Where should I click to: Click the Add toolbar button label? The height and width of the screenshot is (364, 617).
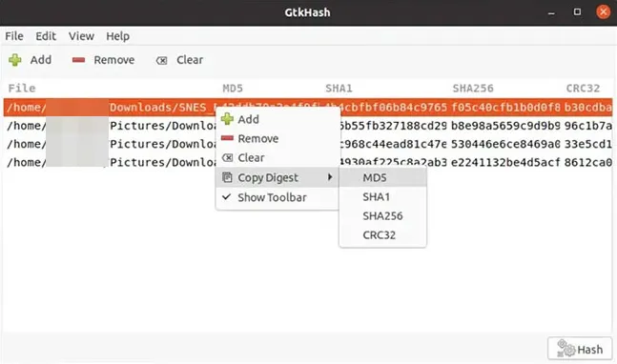pyautogui.click(x=41, y=60)
